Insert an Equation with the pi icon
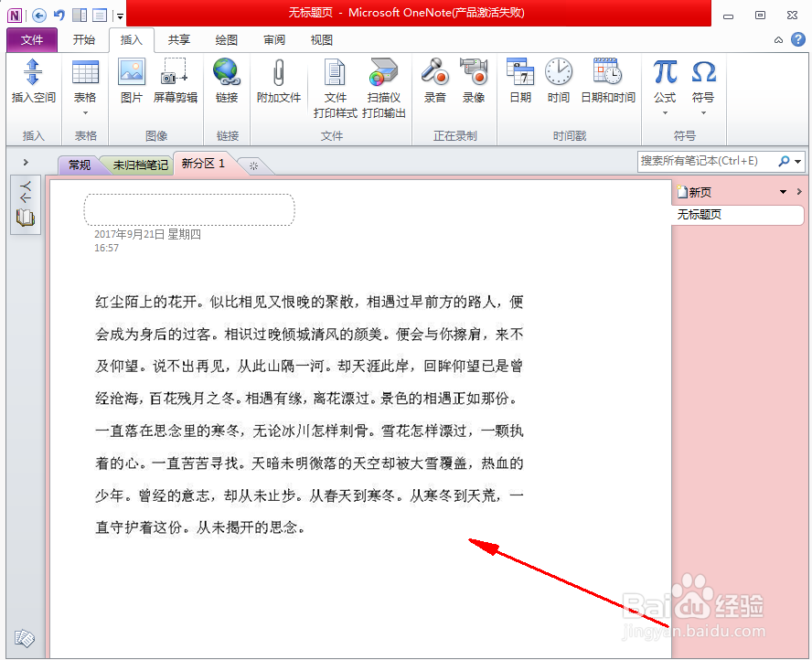 pyautogui.click(x=665, y=71)
